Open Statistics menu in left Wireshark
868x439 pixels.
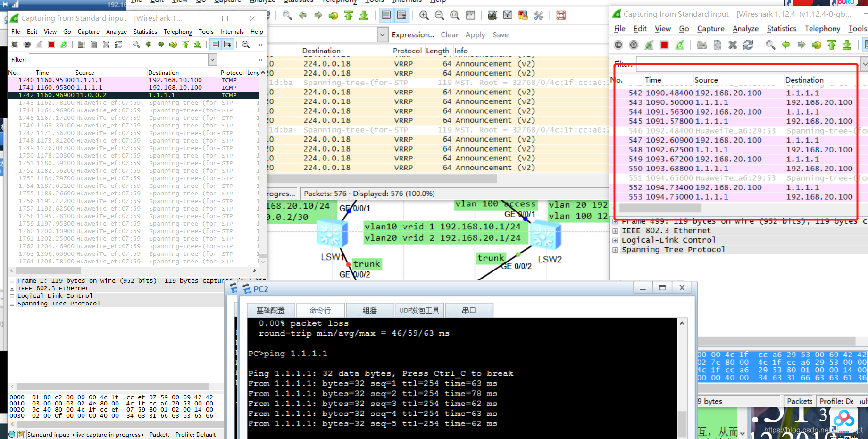pyautogui.click(x=145, y=32)
